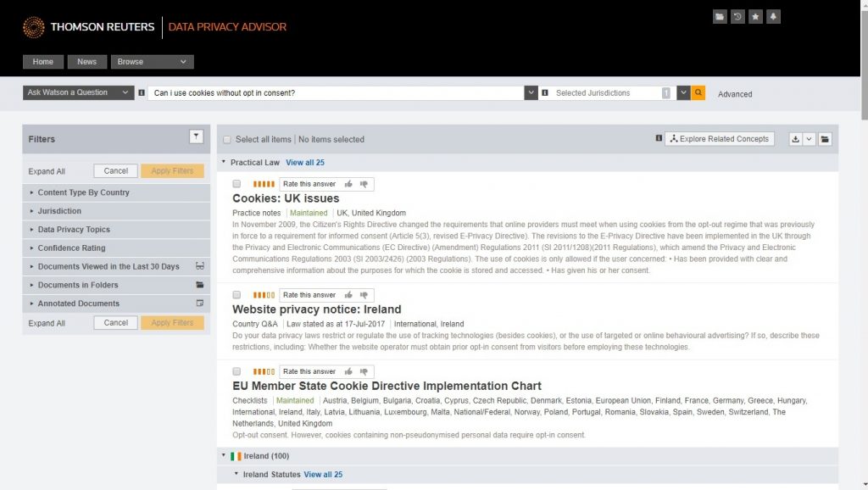Click glasses icon on Documents Viewed row
Viewport: 868px width, 490px height.
tap(200, 266)
